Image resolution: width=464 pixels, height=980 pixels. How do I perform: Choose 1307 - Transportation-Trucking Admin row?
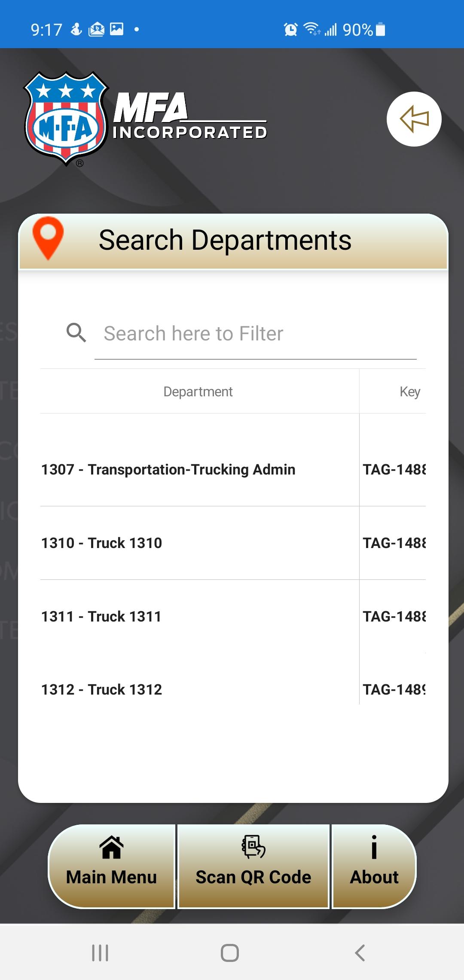click(233, 469)
